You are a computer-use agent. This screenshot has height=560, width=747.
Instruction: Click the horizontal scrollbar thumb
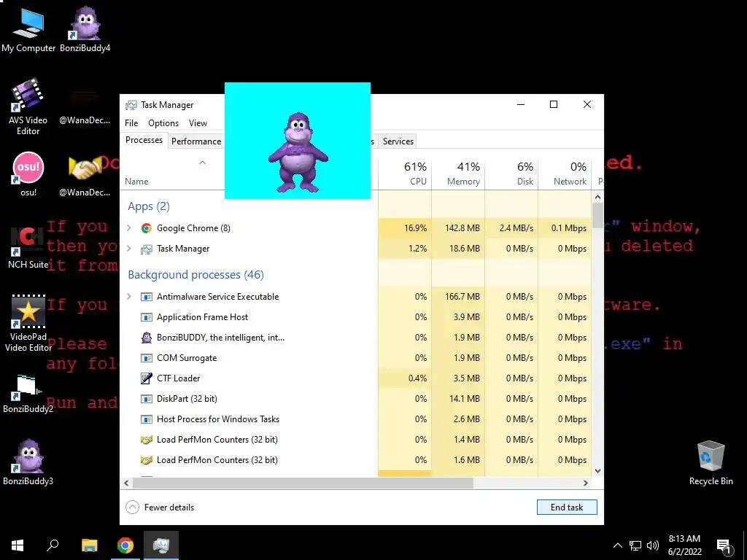303,483
